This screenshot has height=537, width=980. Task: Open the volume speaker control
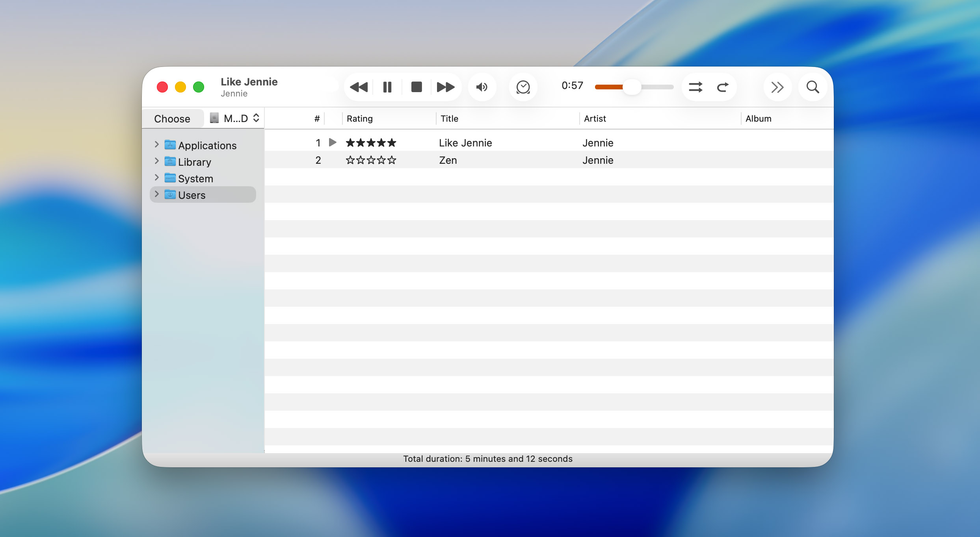click(482, 87)
